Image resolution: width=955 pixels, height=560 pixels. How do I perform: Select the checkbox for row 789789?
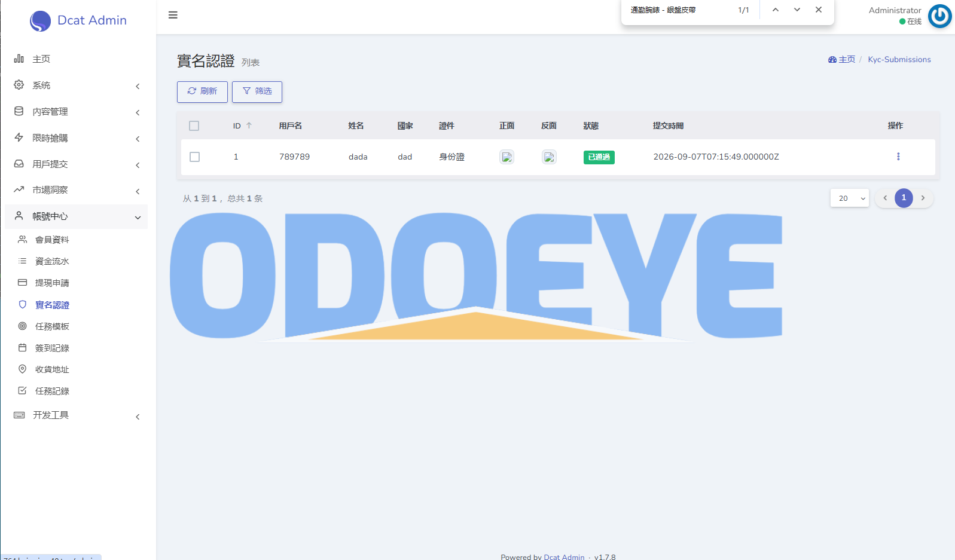[194, 157]
